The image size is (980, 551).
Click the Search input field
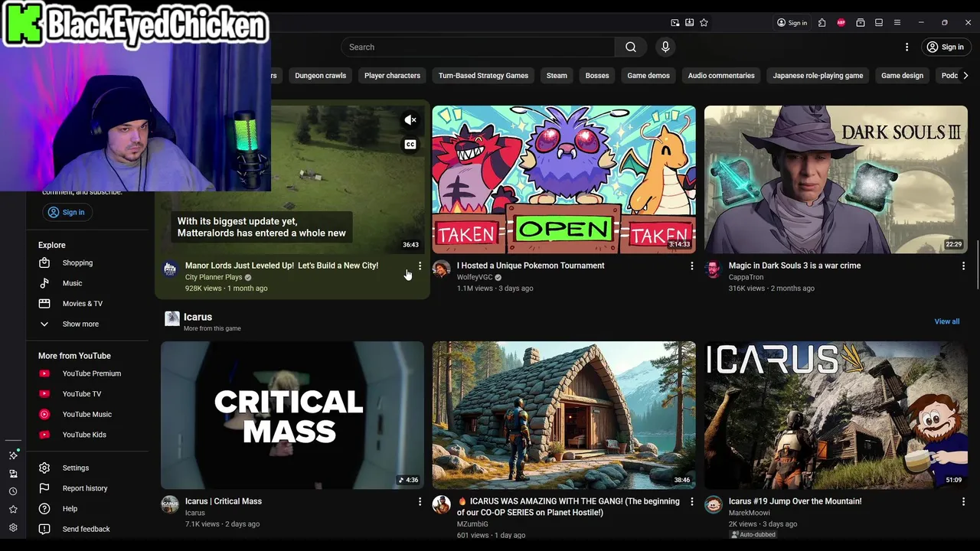[478, 47]
